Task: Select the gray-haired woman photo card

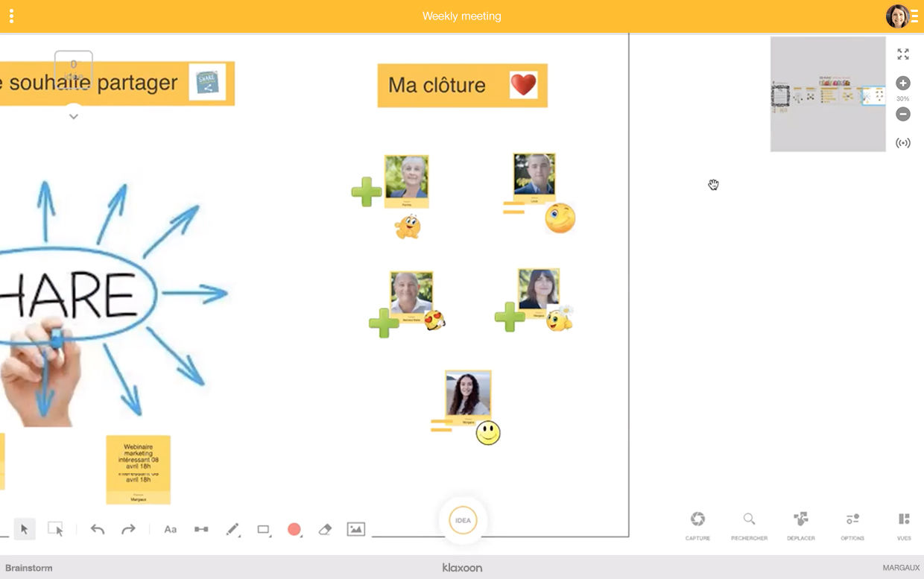Action: tap(406, 181)
